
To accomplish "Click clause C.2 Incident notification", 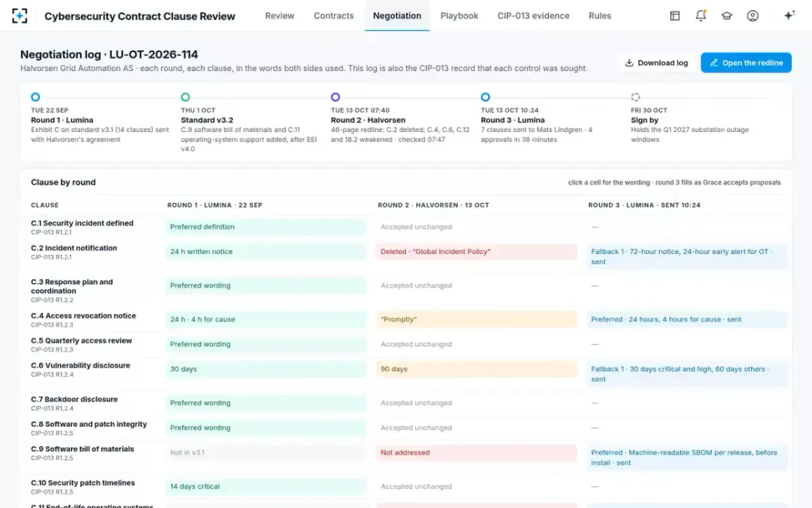I will (x=74, y=248).
